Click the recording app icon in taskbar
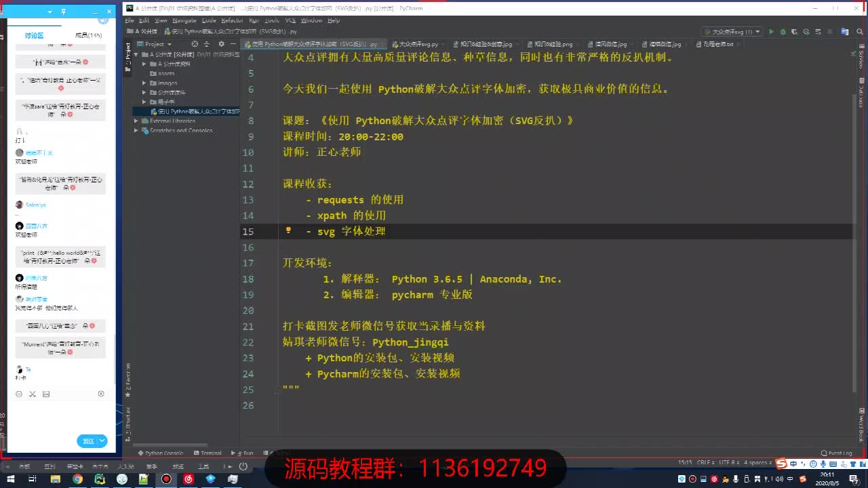The width and height of the screenshot is (868, 488). tap(166, 479)
